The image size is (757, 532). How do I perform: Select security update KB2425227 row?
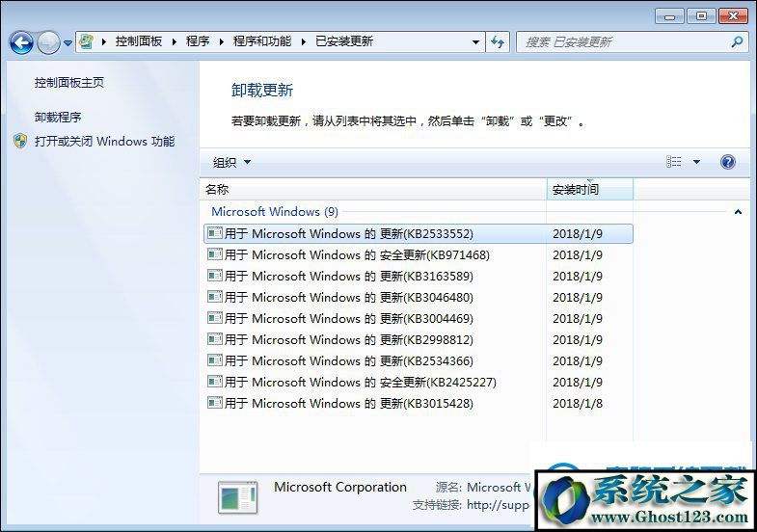[419, 383]
